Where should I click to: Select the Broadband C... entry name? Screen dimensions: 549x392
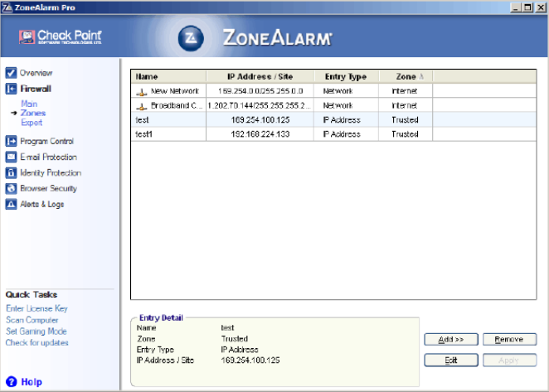tap(177, 105)
